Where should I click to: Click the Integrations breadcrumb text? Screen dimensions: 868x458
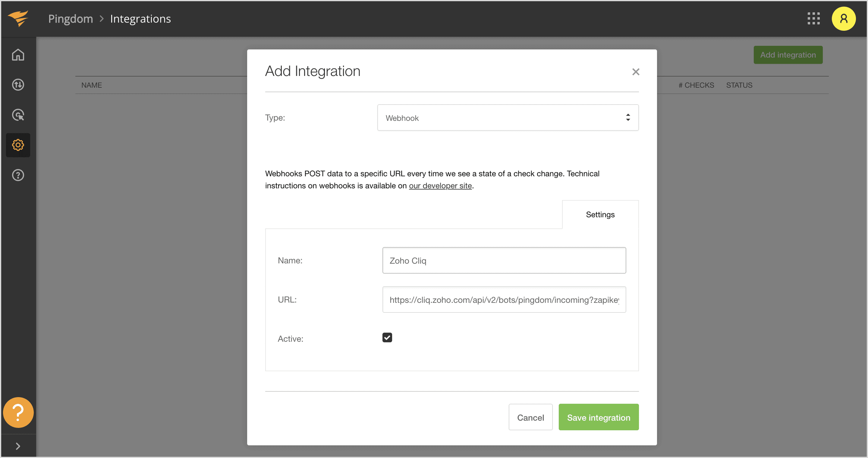click(x=140, y=18)
